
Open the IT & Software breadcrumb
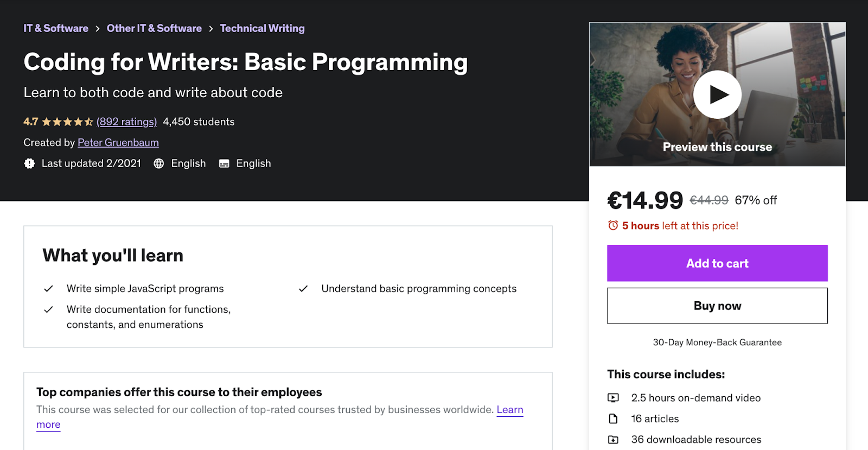56,28
